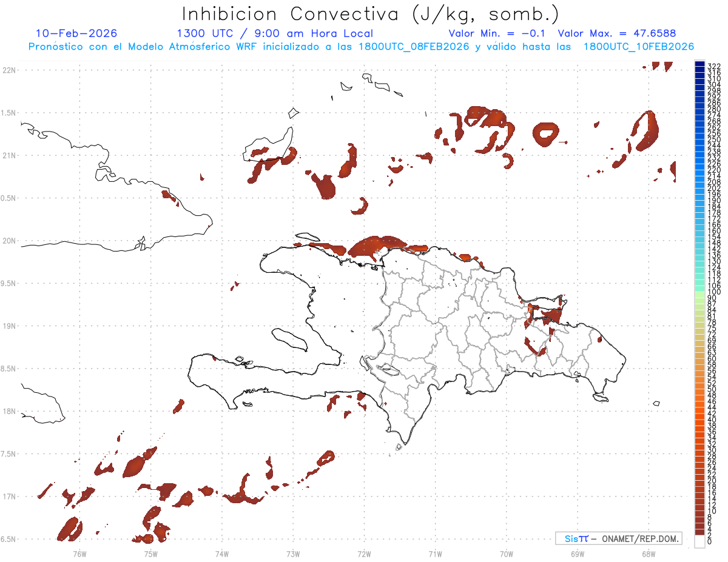
Task: Click the 'Valor Min. = -0.1' readout
Action: 497,33
